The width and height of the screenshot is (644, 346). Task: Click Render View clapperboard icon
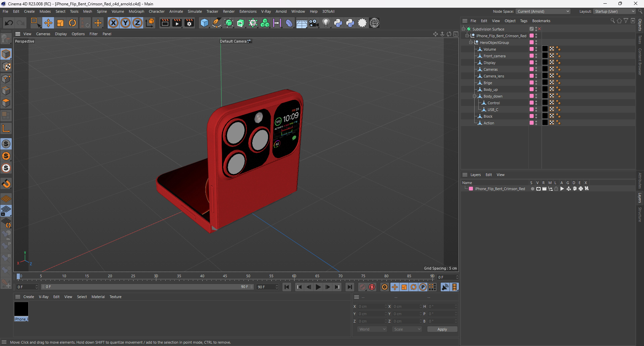pyautogui.click(x=165, y=23)
